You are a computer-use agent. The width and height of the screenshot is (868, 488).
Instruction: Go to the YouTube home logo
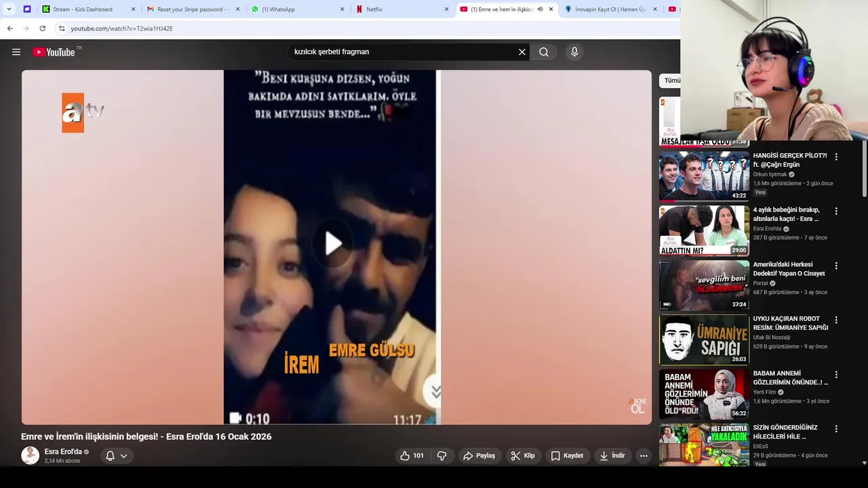(54, 52)
